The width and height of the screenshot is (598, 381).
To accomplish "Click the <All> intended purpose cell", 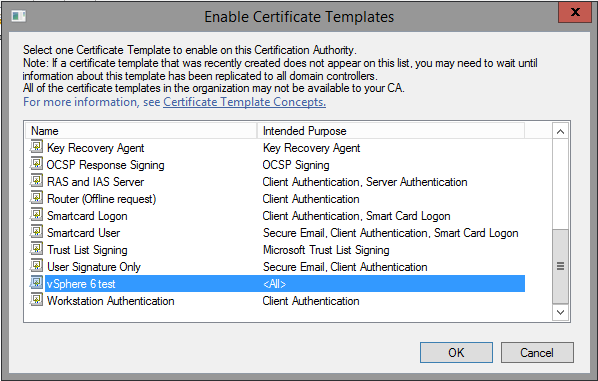I will tap(274, 284).
